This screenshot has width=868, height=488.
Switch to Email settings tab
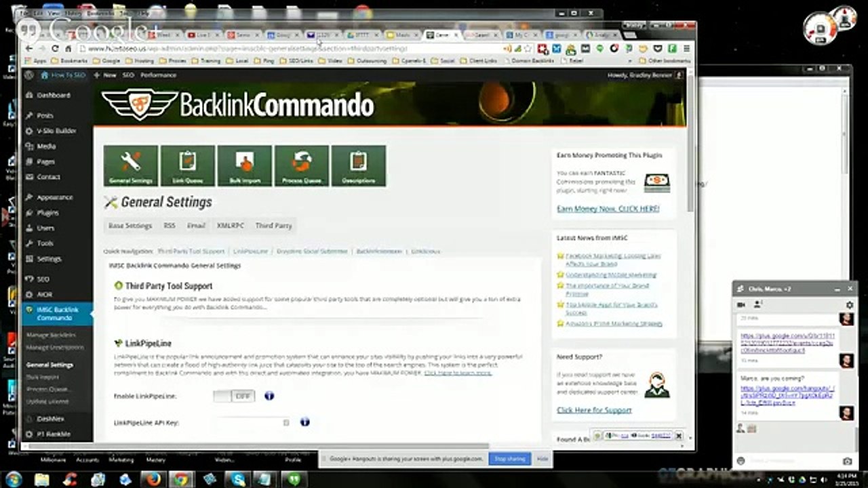click(x=196, y=226)
